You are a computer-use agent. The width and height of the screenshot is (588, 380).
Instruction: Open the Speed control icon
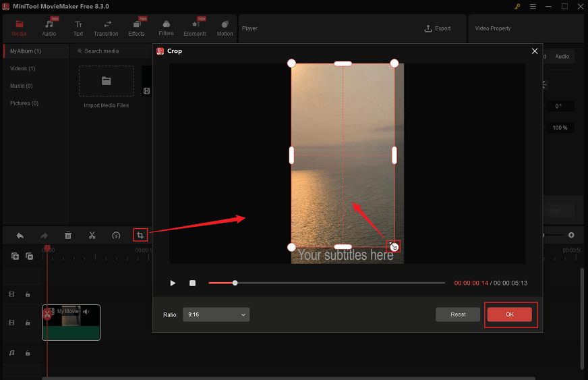[x=116, y=235]
